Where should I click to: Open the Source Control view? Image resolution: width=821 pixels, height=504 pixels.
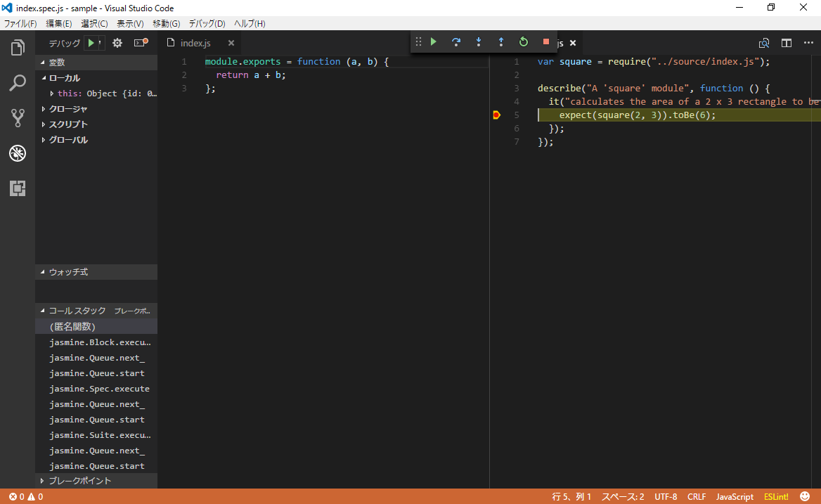[17, 117]
